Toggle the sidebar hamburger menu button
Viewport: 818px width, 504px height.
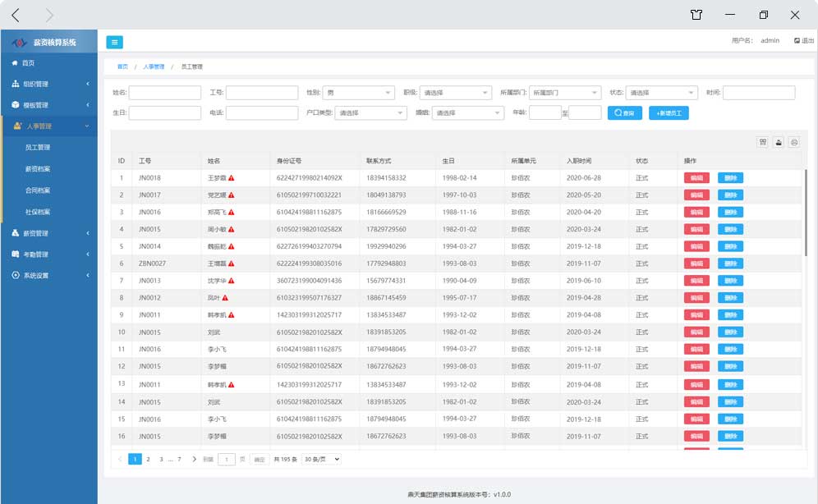(x=114, y=42)
